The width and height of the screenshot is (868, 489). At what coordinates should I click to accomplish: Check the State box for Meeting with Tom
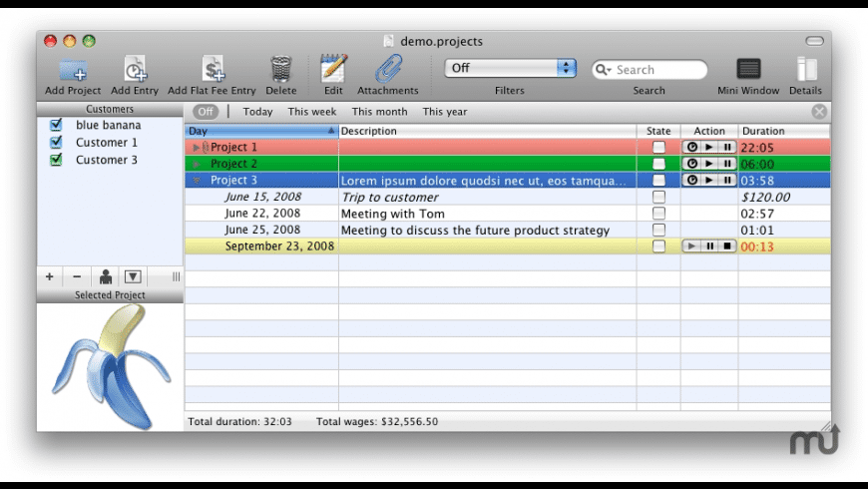point(658,214)
